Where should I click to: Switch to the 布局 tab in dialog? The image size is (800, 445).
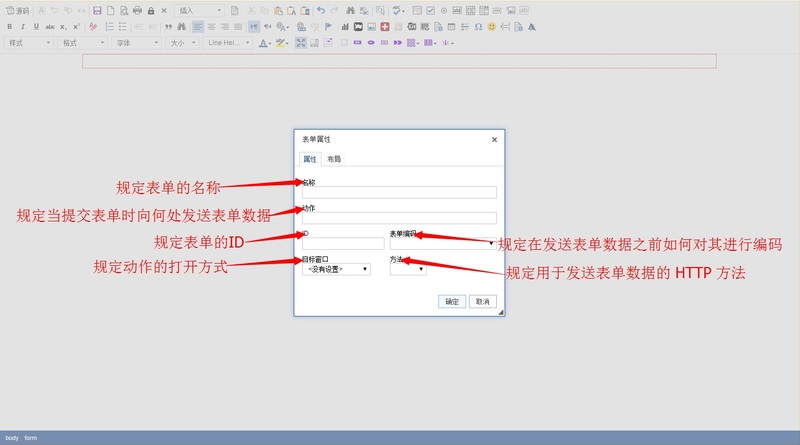[334, 159]
